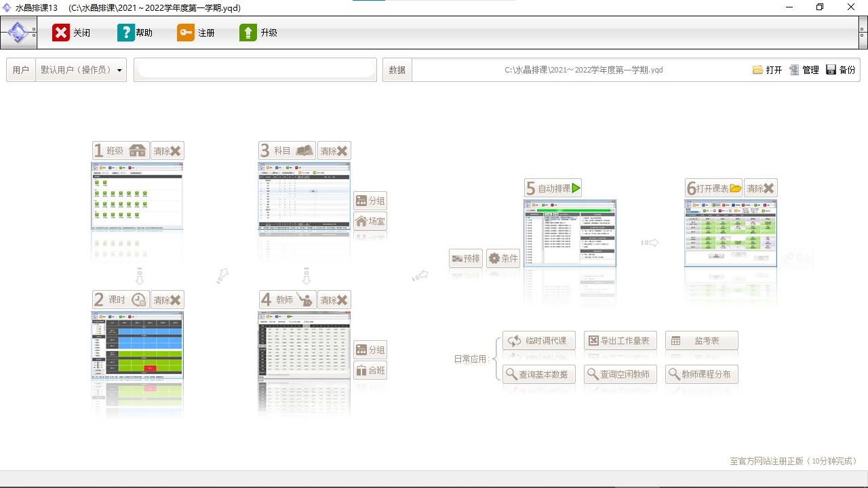Click the red Close (关闭) toolbar icon
The image size is (868, 488).
(61, 33)
